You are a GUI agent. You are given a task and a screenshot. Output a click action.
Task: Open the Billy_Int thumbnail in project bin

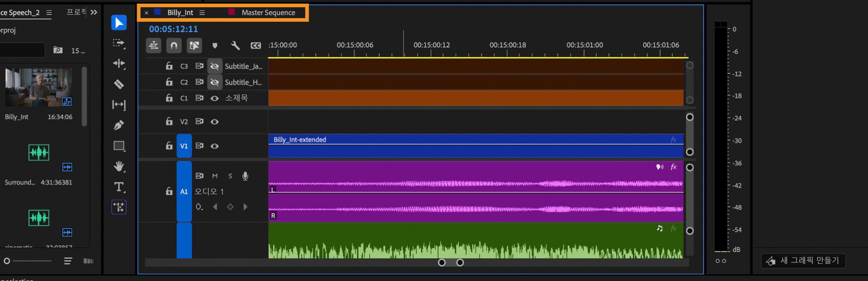38,87
